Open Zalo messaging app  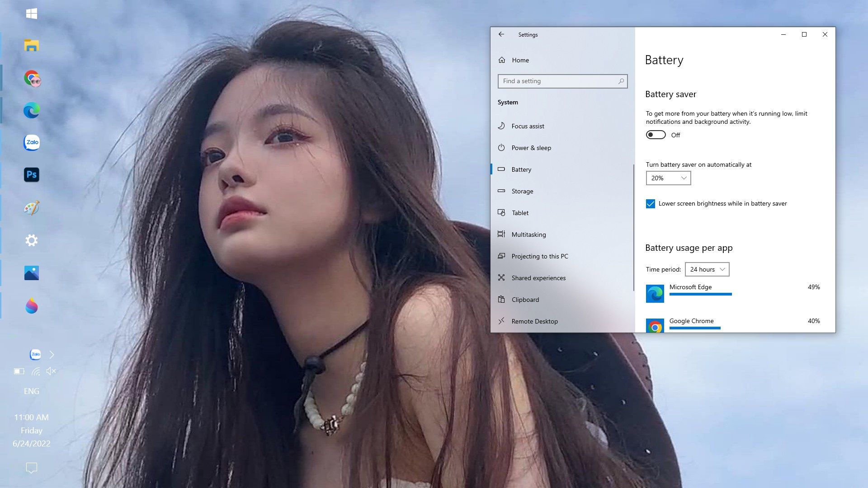[31, 142]
